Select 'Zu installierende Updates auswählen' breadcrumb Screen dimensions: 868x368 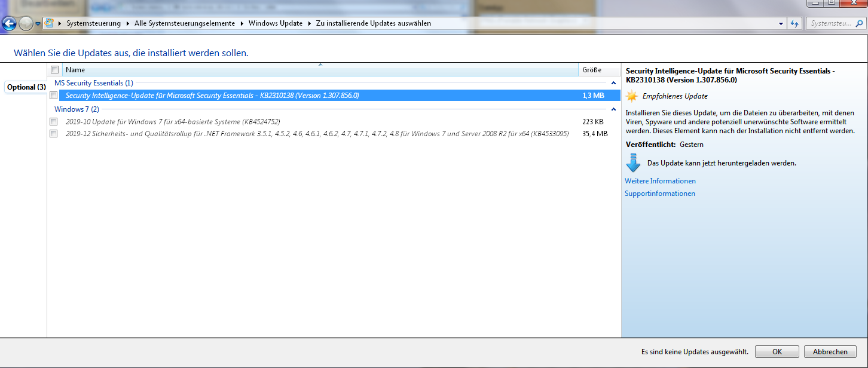click(x=374, y=23)
